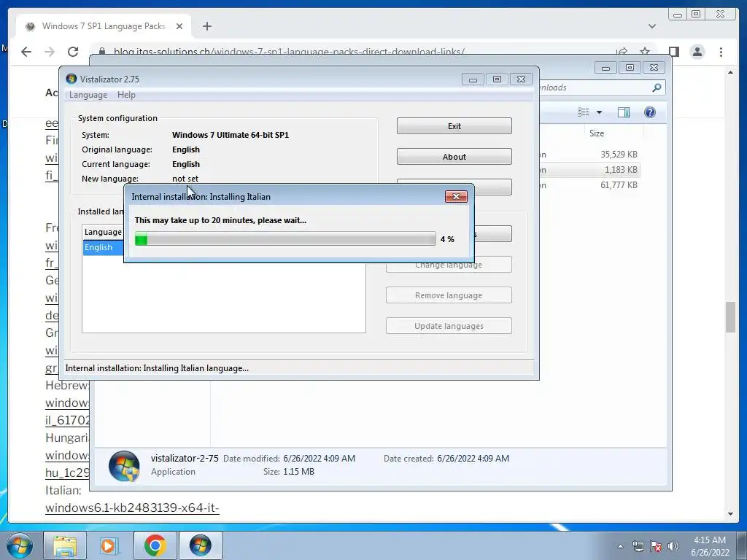Click the page scrollbar up arrow
The image size is (747, 560).
point(730,72)
